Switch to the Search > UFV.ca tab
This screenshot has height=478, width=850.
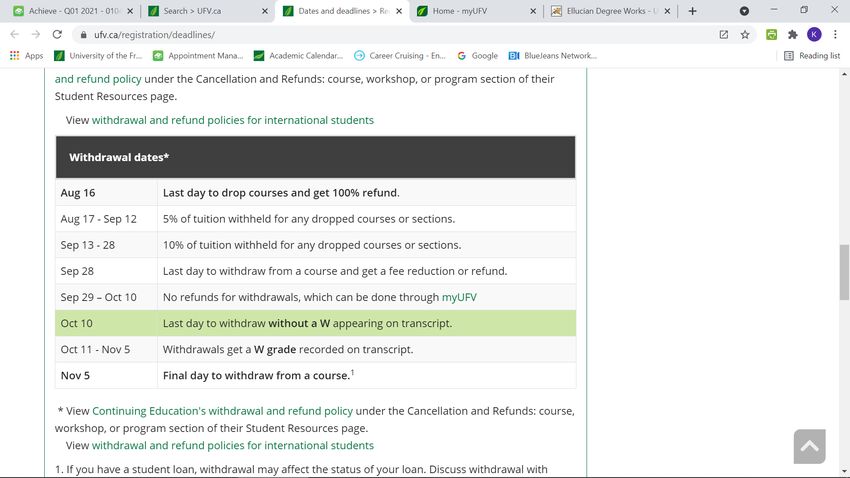coord(208,11)
